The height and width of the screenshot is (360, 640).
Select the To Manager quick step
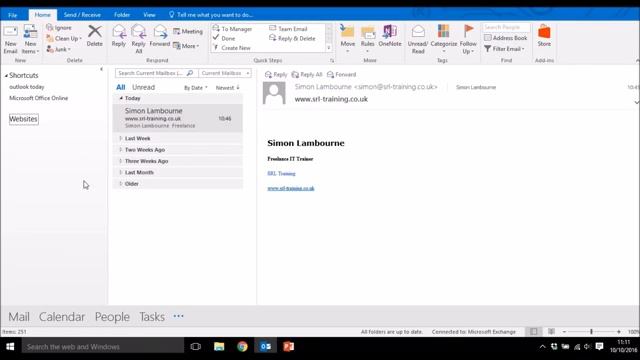[x=233, y=29]
